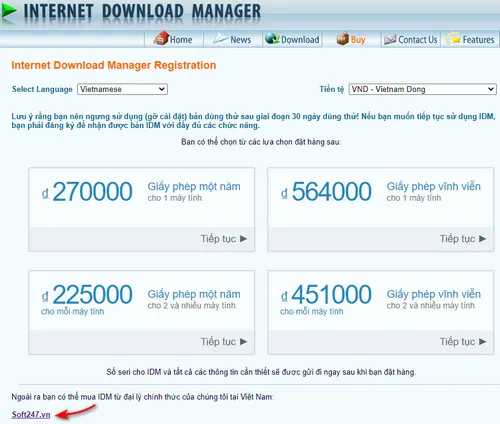Viewport: 500px width, 424px height.
Task: Click the Tiền tệ label
Action: coord(332,89)
